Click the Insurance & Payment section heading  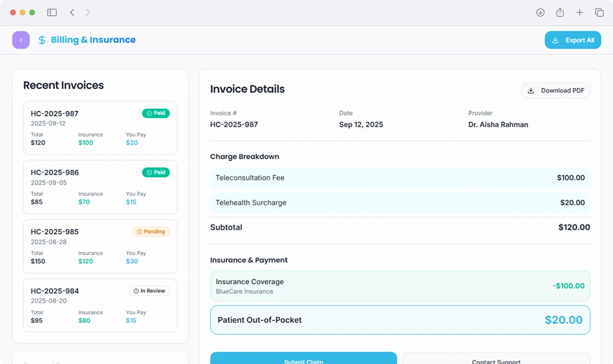tap(249, 260)
